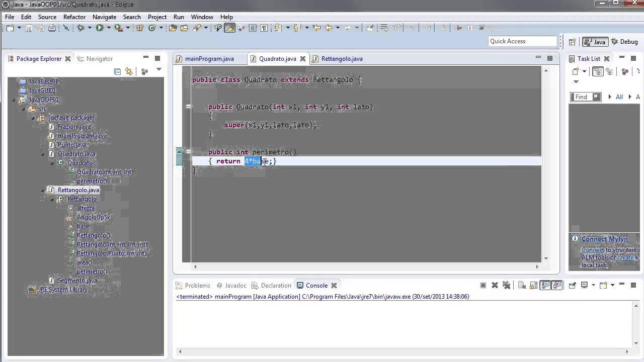Click the Print toolbar icon

pyautogui.click(x=52, y=28)
